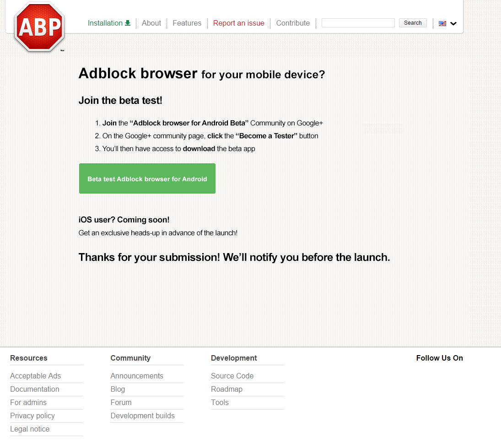Open the Privacy policy link

pyautogui.click(x=32, y=416)
